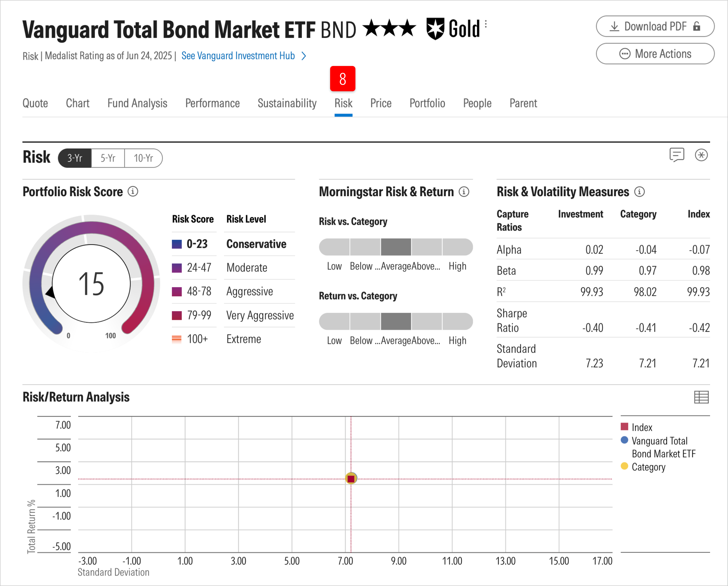The height and width of the screenshot is (586, 728).
Task: Open the Fund Analysis tab
Action: click(x=138, y=103)
